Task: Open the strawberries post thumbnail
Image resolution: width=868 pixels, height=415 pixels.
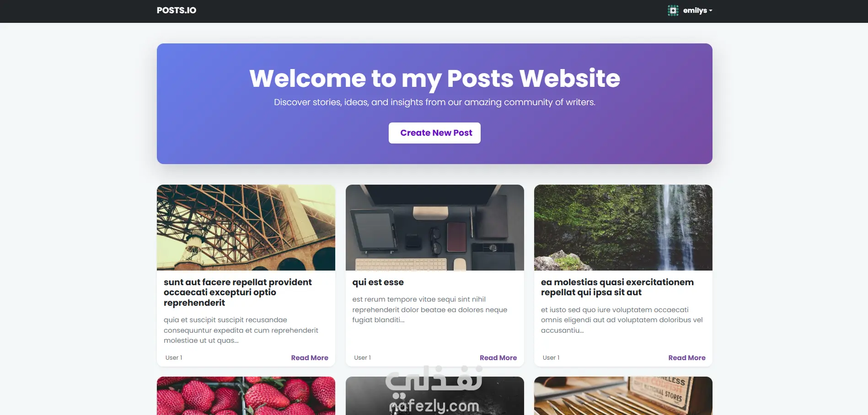Action: point(246,396)
